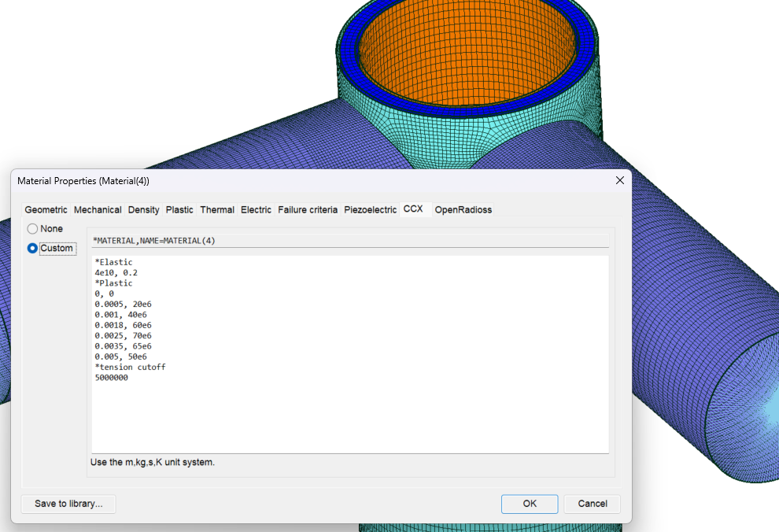The image size is (779, 532).
Task: Click the CCX tab
Action: (x=413, y=209)
